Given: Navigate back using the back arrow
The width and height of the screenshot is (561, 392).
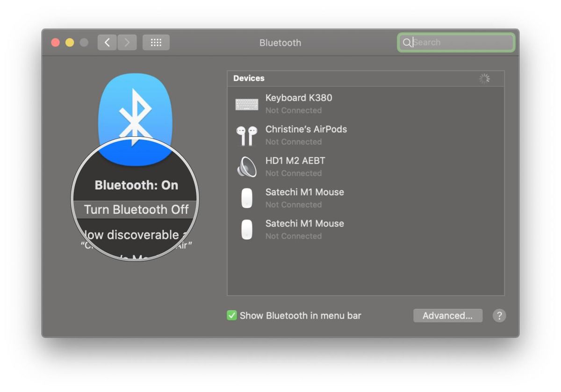Looking at the screenshot, I should point(107,42).
